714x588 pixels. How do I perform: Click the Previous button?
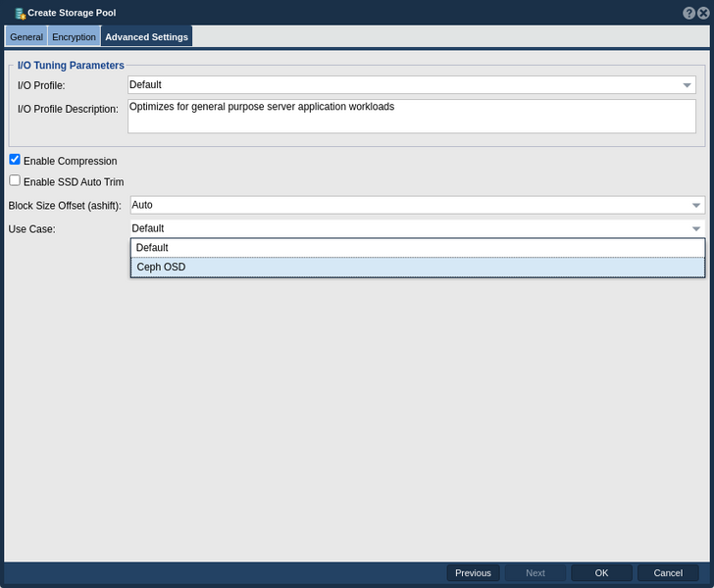coord(473,573)
